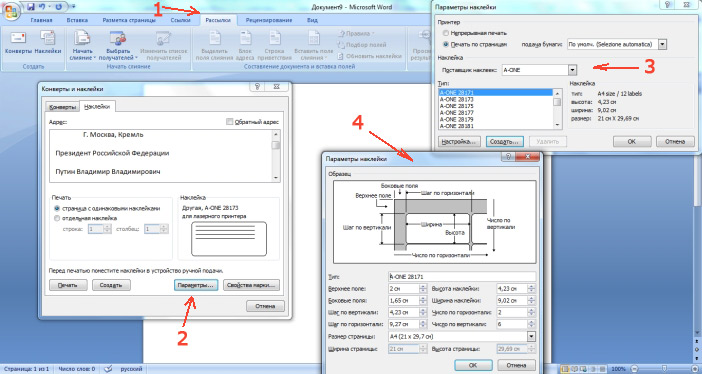Select the отдельная наклейка radio button
Viewport: 702px width, 374px height.
coord(57,219)
